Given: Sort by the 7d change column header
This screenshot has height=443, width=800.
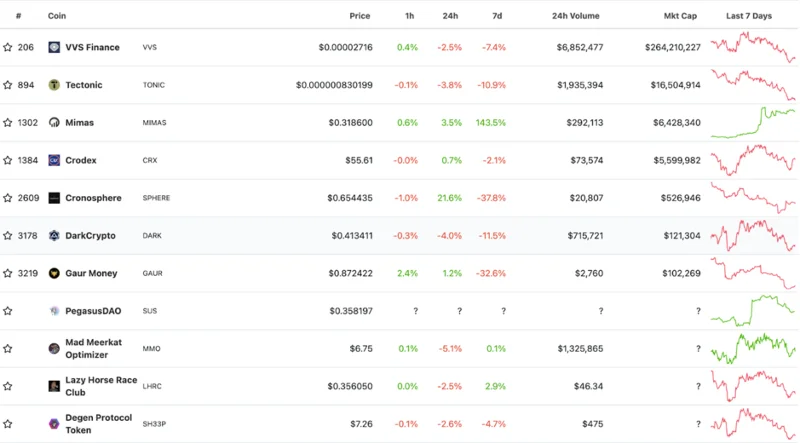Looking at the screenshot, I should [x=497, y=16].
